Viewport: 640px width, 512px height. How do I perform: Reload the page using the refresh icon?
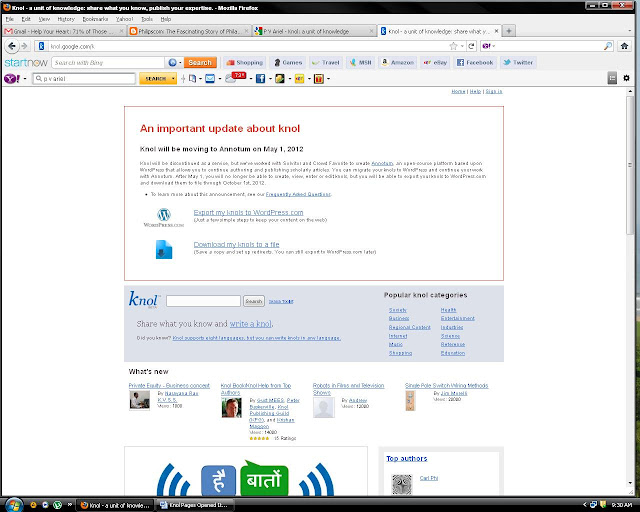pos(471,46)
